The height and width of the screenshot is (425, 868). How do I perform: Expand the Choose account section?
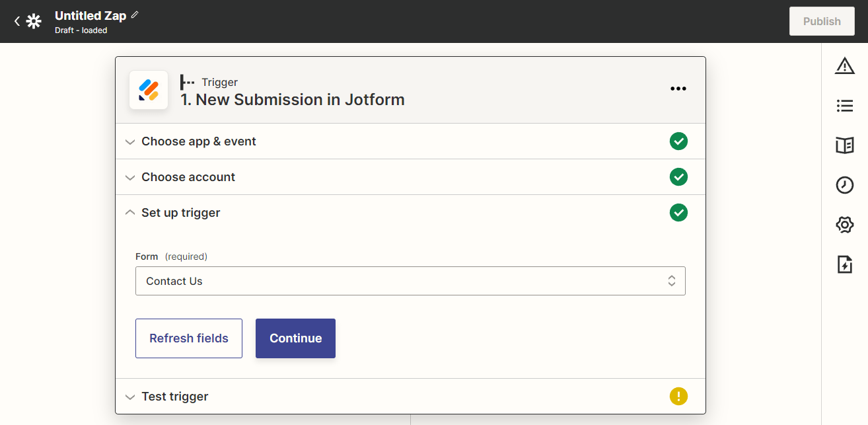coord(188,177)
